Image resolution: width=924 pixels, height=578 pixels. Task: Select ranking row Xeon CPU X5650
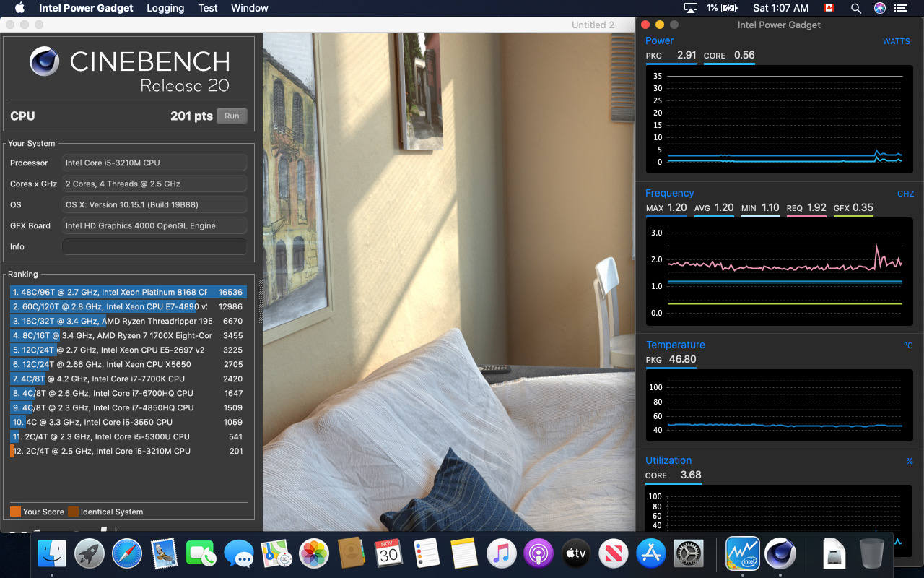pyautogui.click(x=128, y=364)
